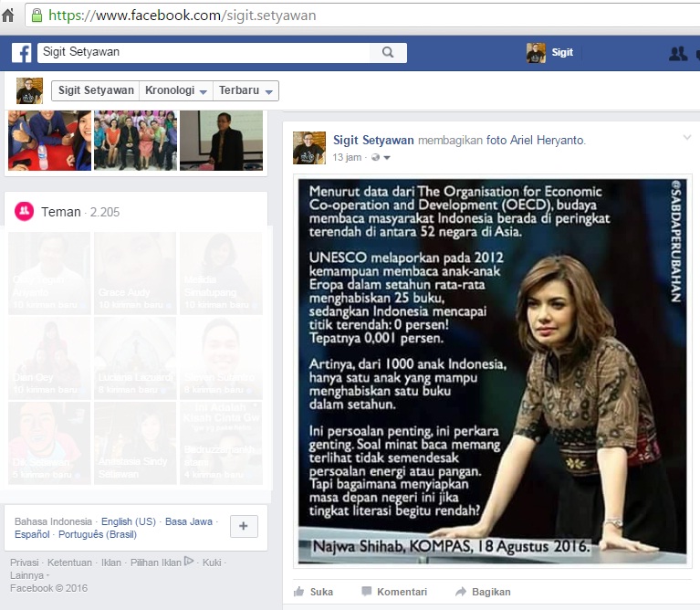The width and height of the screenshot is (700, 610).
Task: Switch language to Português (Brasil)
Action: (x=98, y=534)
